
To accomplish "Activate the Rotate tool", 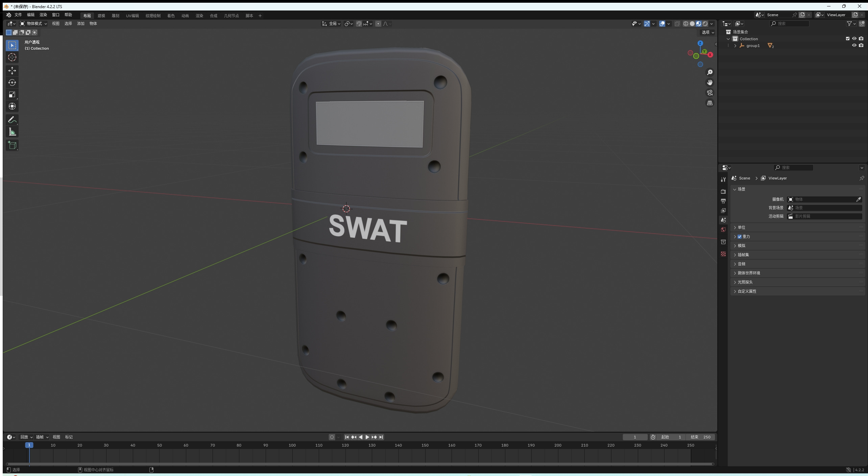I will pos(12,82).
